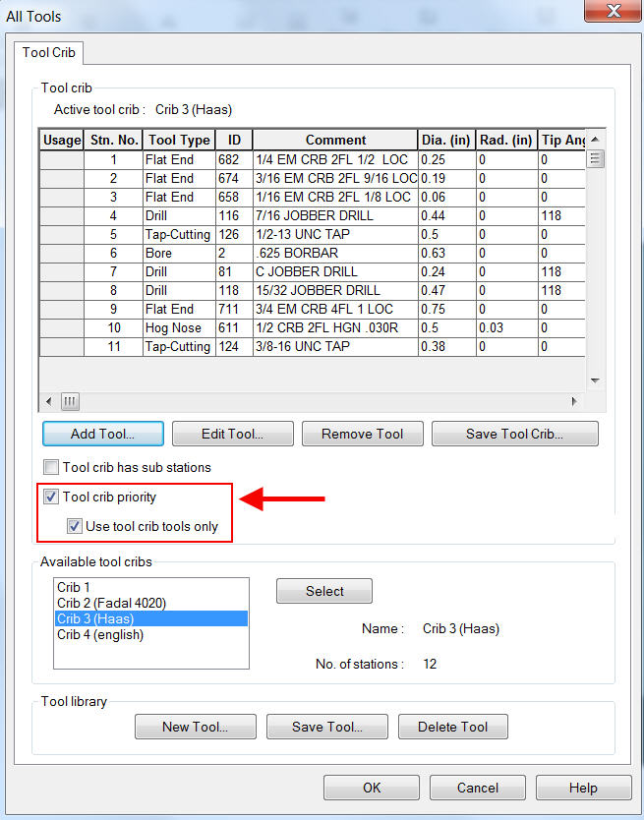Select highlighted Crib 3 (Haas) entry
Screen dimensions: 644x820
151,618
